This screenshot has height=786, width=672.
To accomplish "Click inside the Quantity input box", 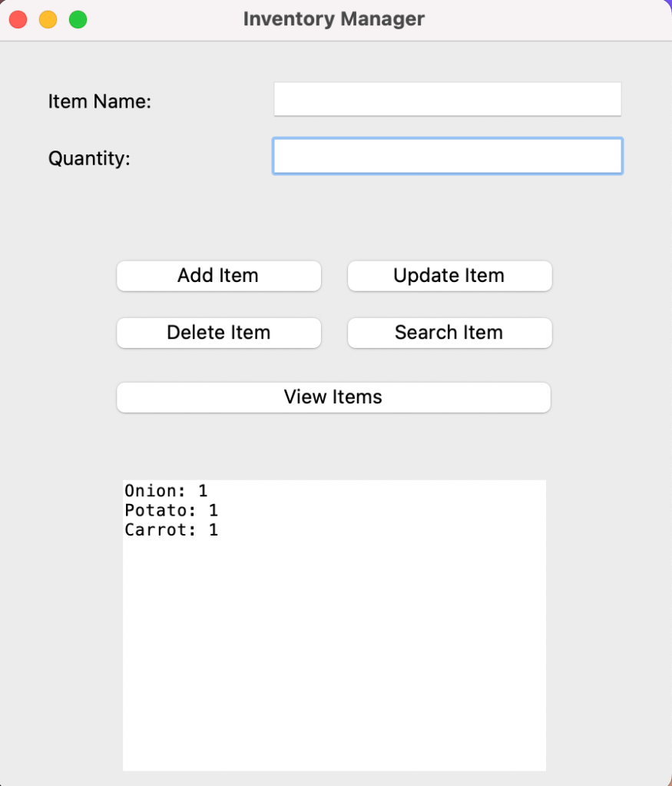I will [x=447, y=156].
